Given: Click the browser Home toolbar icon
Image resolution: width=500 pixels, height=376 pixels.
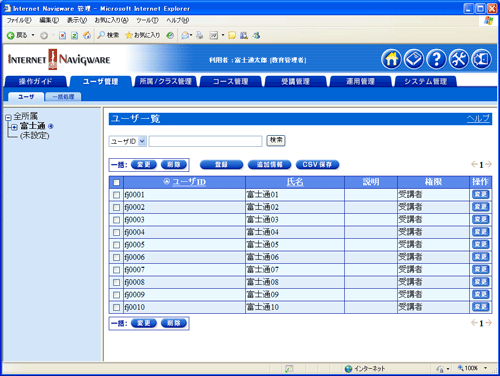Looking at the screenshot, I should (87, 35).
